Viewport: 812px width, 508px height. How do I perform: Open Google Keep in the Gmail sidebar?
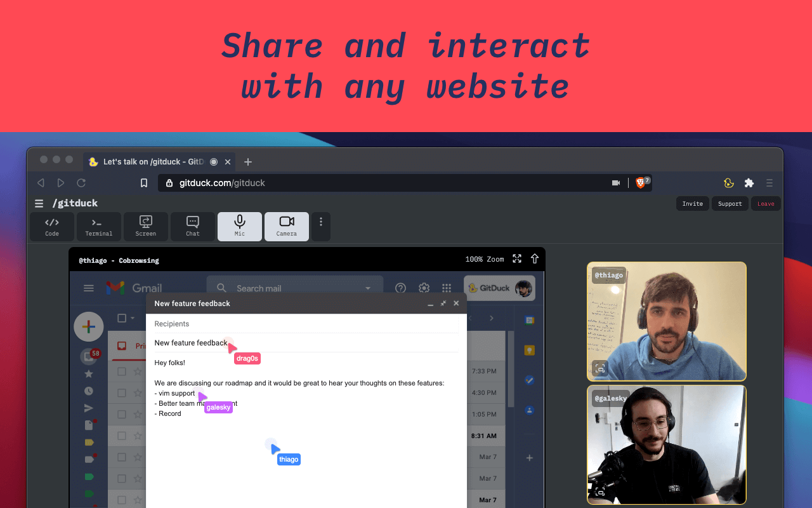point(529,350)
